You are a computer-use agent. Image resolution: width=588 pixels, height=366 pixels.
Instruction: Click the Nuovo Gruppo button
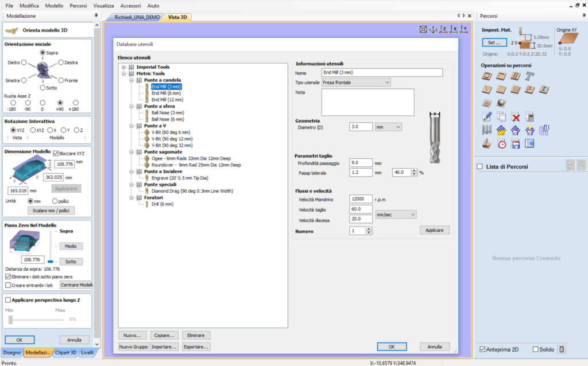point(134,346)
